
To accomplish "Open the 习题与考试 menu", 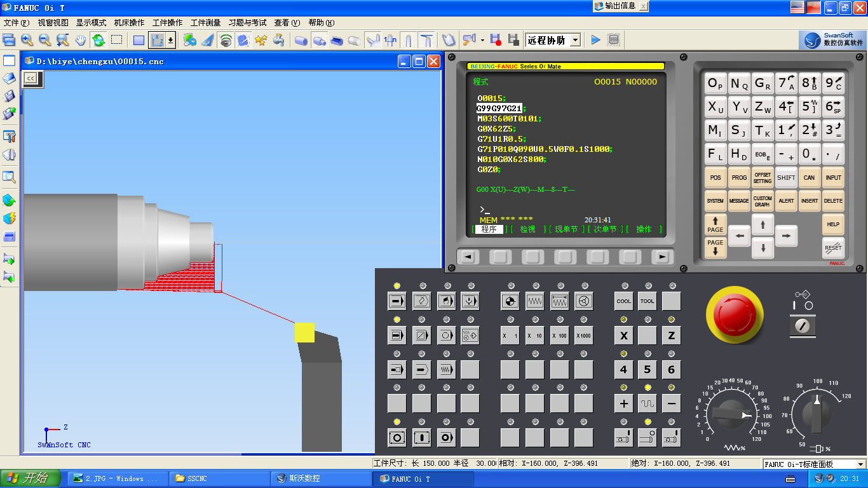I will point(247,23).
